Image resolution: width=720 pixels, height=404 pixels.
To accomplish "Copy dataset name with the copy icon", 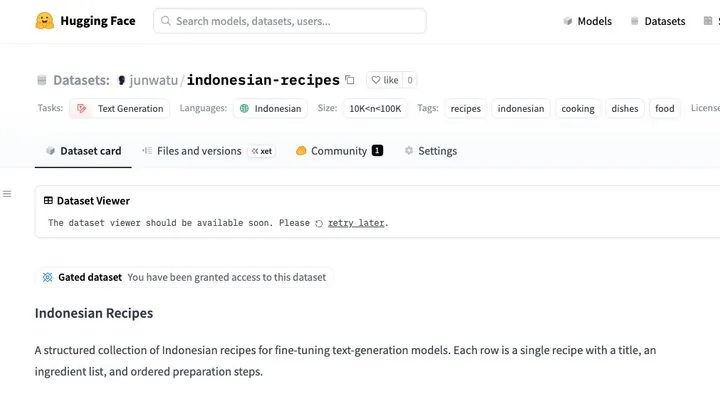I will 350,80.
